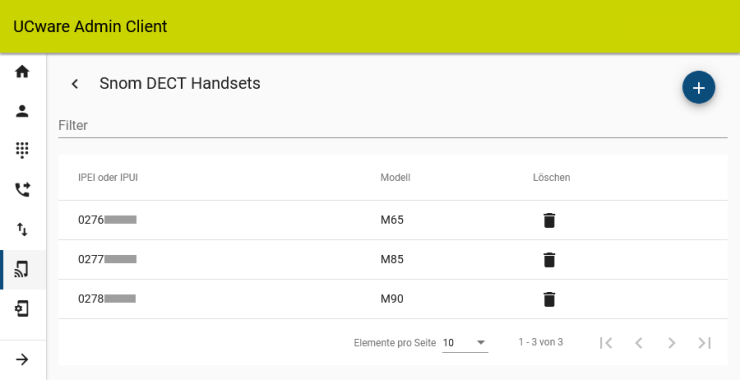The height and width of the screenshot is (380, 740).
Task: Open the phone provisioning settings icon
Action: point(22,309)
